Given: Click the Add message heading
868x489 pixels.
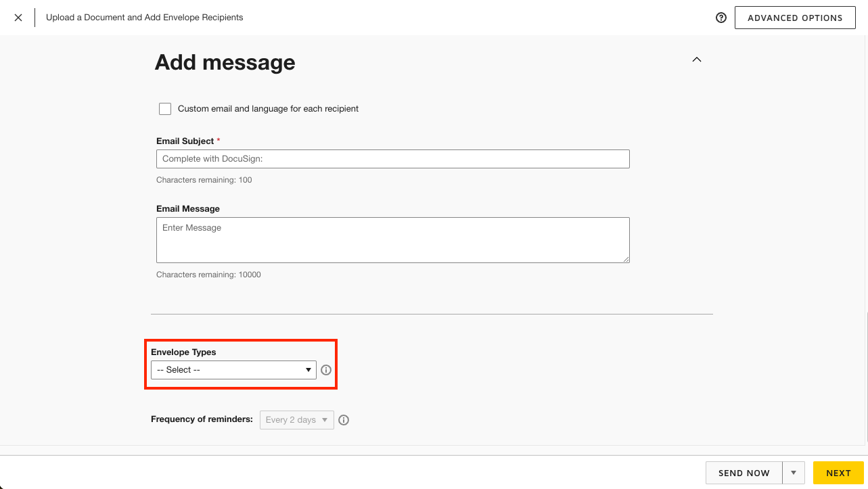Looking at the screenshot, I should point(225,62).
